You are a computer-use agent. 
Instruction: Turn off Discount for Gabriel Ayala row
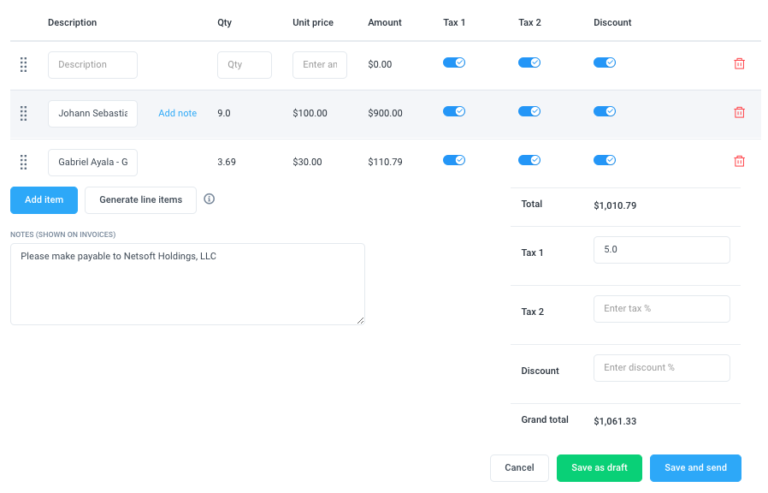pos(604,159)
